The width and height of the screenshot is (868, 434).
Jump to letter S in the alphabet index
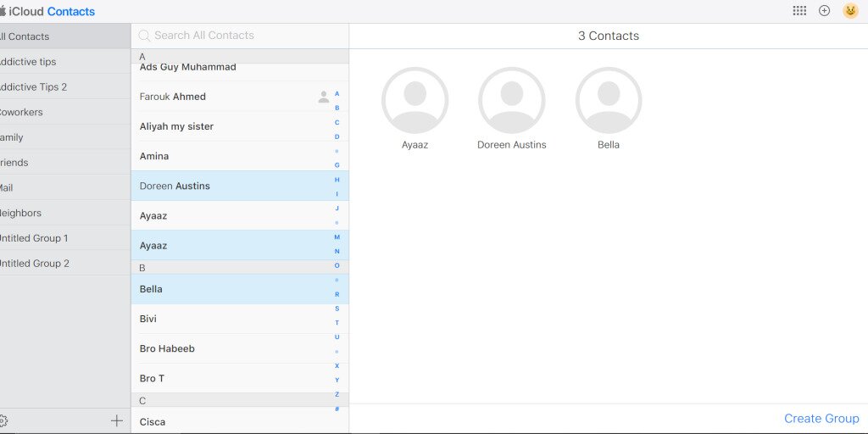click(337, 309)
